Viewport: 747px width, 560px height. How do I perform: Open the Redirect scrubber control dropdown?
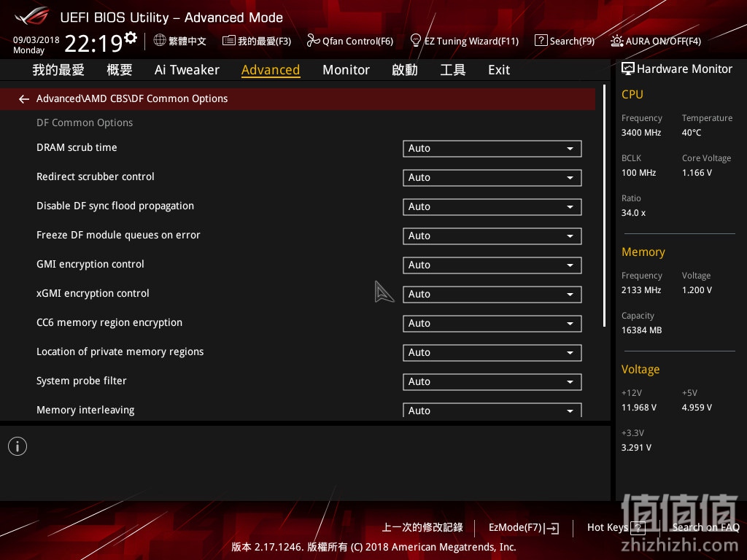(492, 178)
